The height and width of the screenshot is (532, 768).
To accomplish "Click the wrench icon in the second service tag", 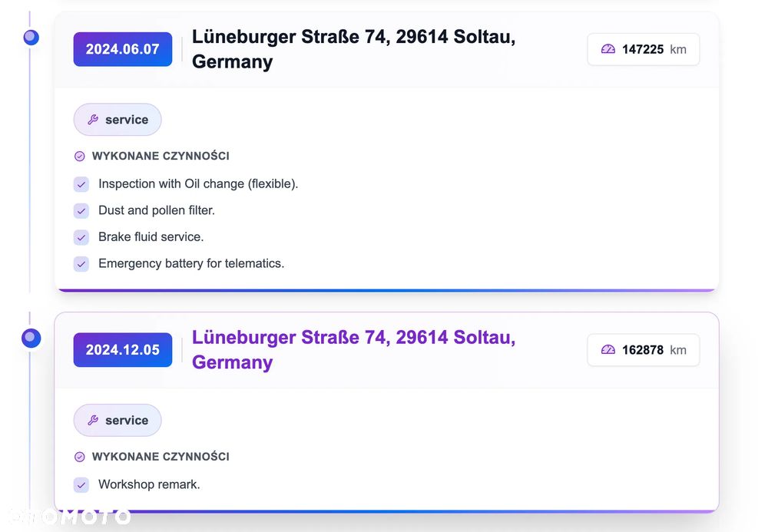I will tap(93, 420).
